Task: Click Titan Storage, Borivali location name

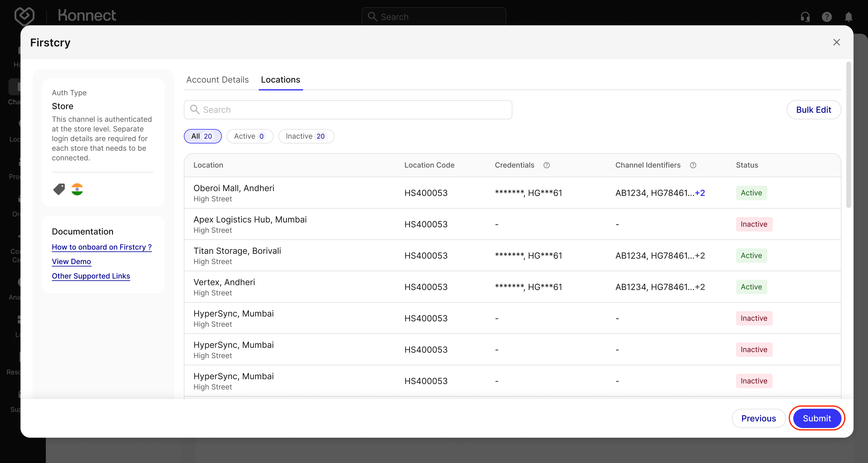Action: (x=237, y=251)
